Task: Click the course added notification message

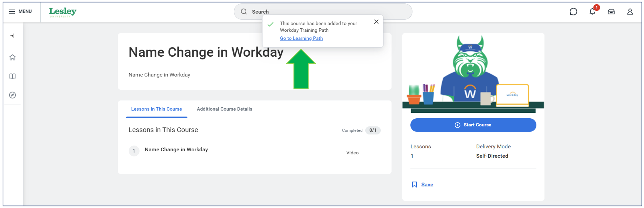Action: [x=318, y=27]
